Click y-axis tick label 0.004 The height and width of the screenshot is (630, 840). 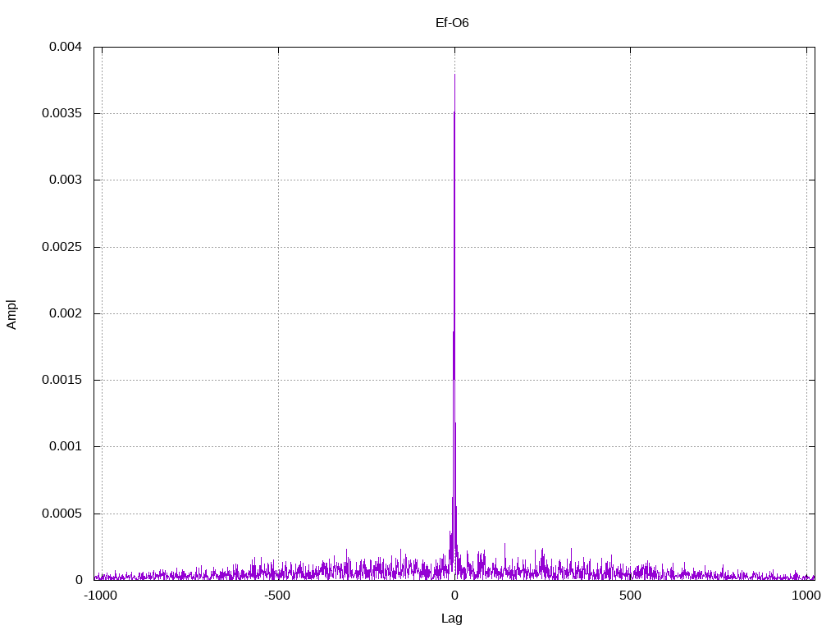[66, 47]
